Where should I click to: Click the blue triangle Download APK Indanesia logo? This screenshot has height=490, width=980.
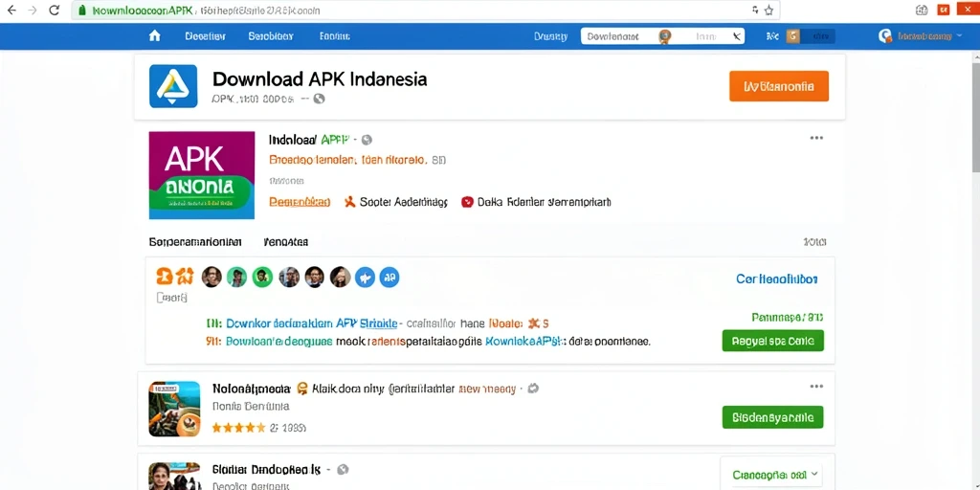(x=173, y=86)
